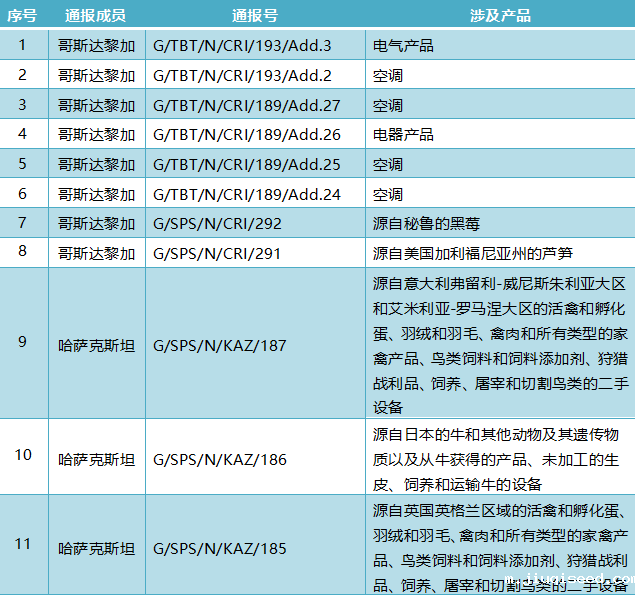Click the 电气产品 product cell
Image resolution: width=635 pixels, height=595 pixels.
coord(403,46)
